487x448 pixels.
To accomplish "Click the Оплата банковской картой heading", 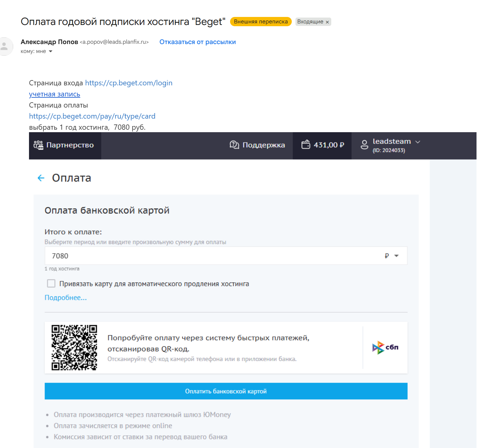I will [107, 210].
